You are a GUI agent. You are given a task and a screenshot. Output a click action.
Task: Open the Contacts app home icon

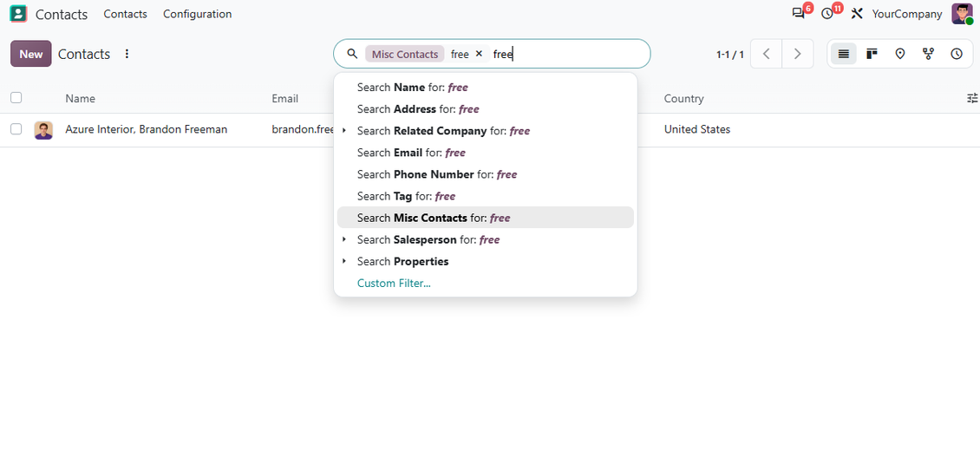click(19, 14)
